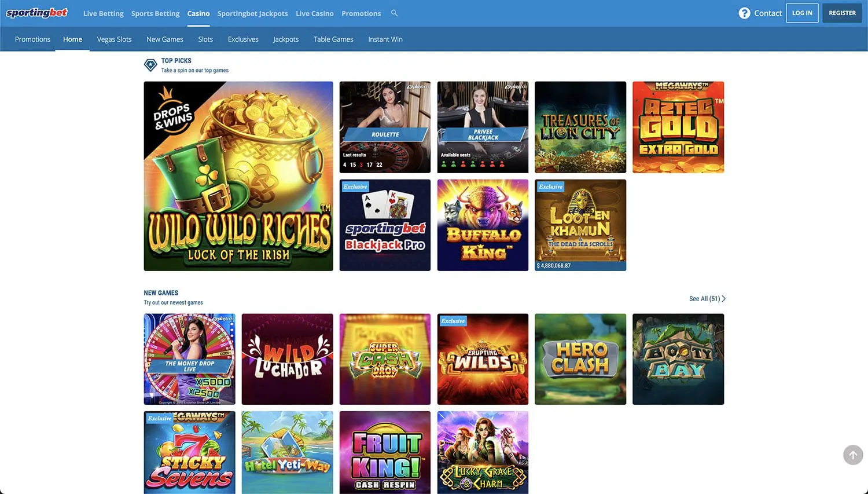Click the LOG IN button

(802, 13)
